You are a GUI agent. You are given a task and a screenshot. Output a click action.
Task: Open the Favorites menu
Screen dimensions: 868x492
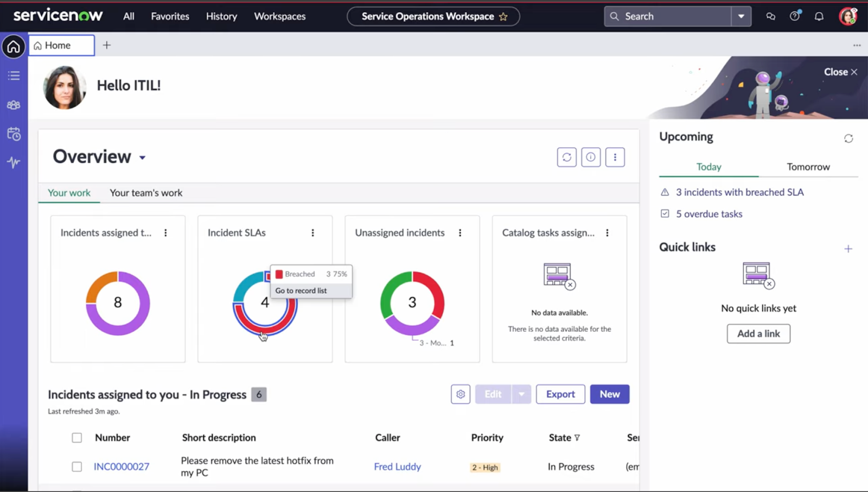coord(170,16)
